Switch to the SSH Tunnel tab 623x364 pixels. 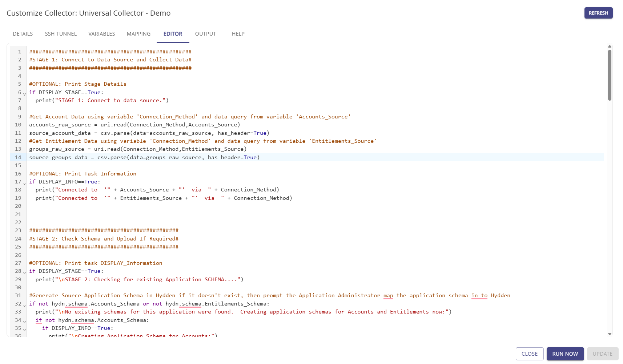point(61,34)
